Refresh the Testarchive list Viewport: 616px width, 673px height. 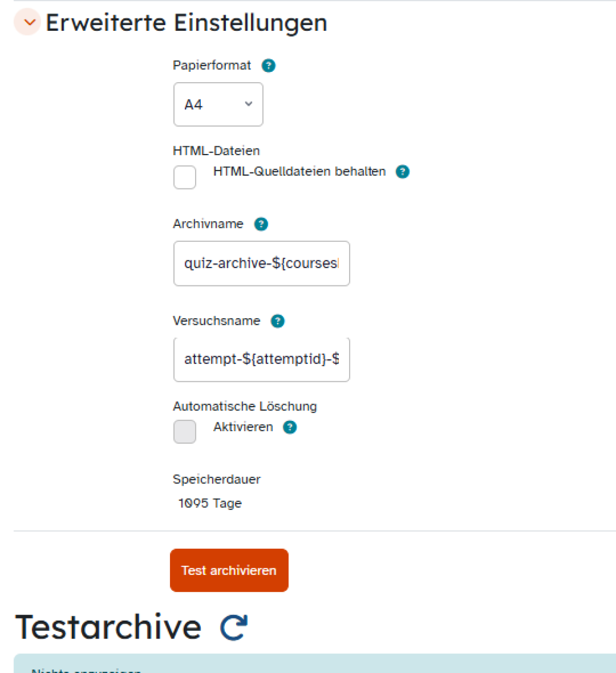pyautogui.click(x=234, y=627)
